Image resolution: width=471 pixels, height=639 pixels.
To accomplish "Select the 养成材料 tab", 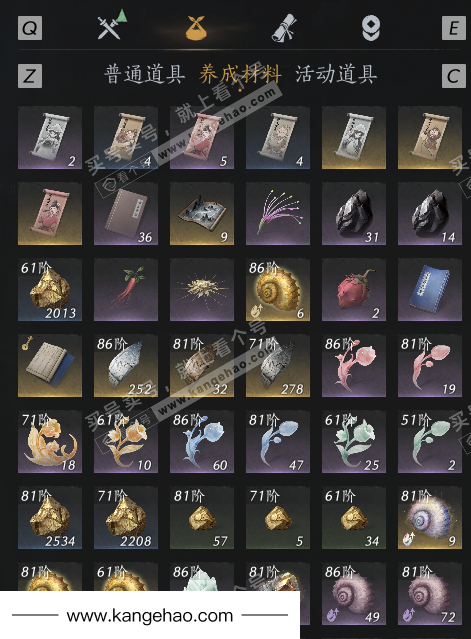I will (x=240, y=74).
